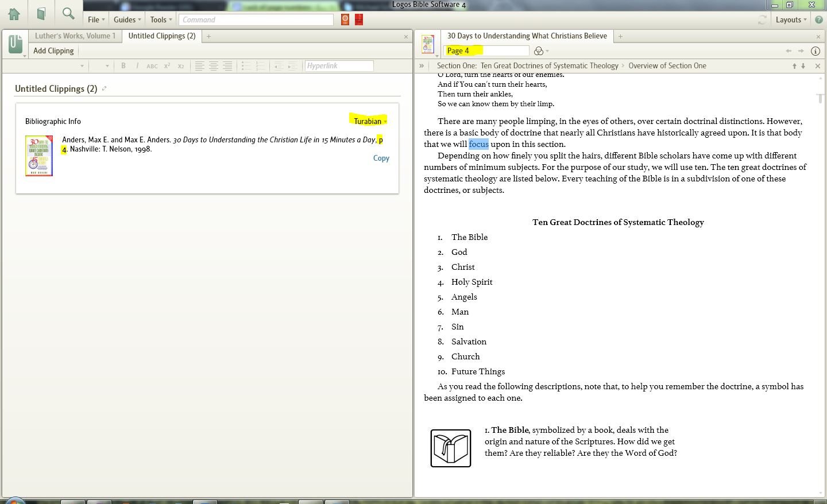Navigate back with the left arrow
827x504 pixels.
tap(789, 51)
